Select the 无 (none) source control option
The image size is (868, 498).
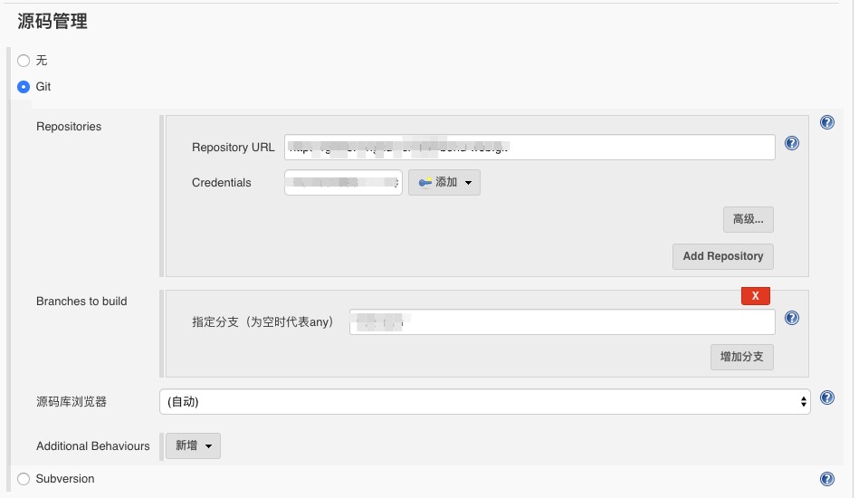24,61
